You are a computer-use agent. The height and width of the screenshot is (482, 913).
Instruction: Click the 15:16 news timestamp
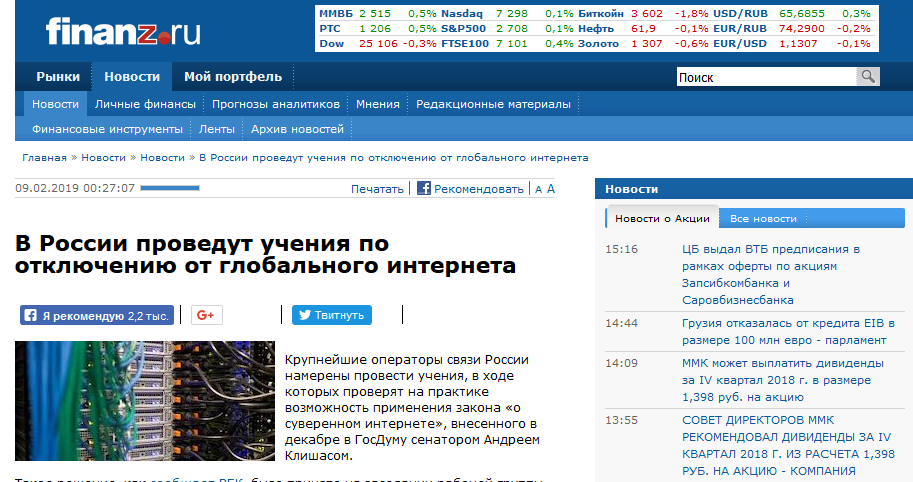(621, 249)
